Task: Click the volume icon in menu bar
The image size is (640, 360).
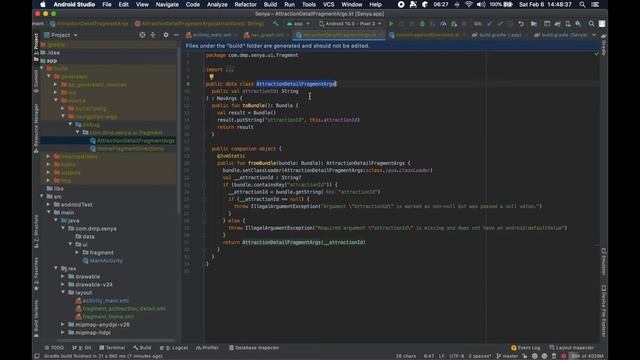Action: [481, 4]
